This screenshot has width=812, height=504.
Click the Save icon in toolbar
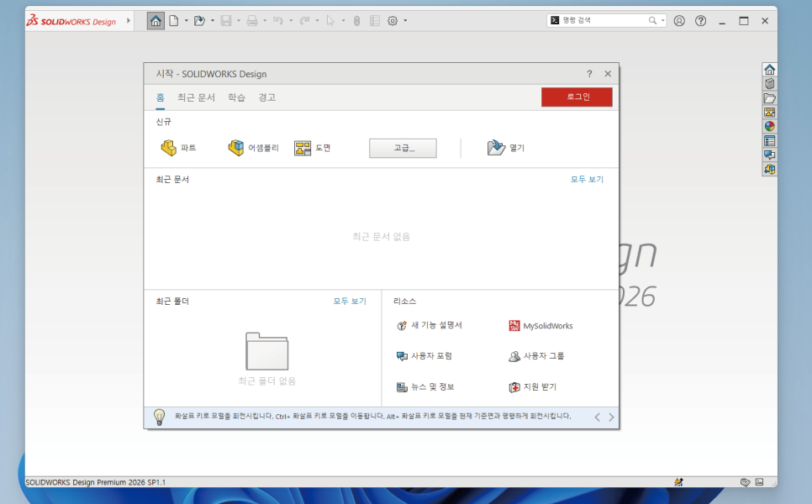[226, 21]
